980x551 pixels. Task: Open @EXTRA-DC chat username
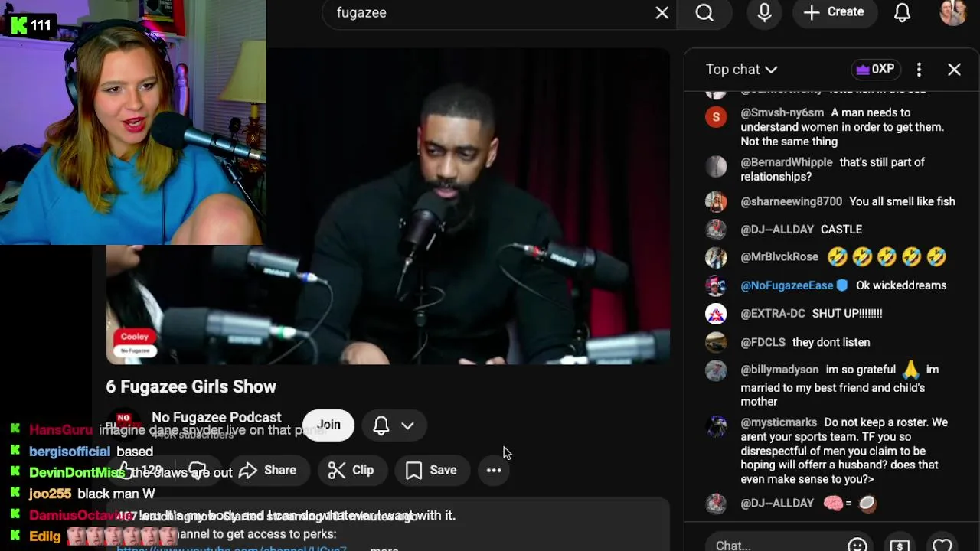773,314
